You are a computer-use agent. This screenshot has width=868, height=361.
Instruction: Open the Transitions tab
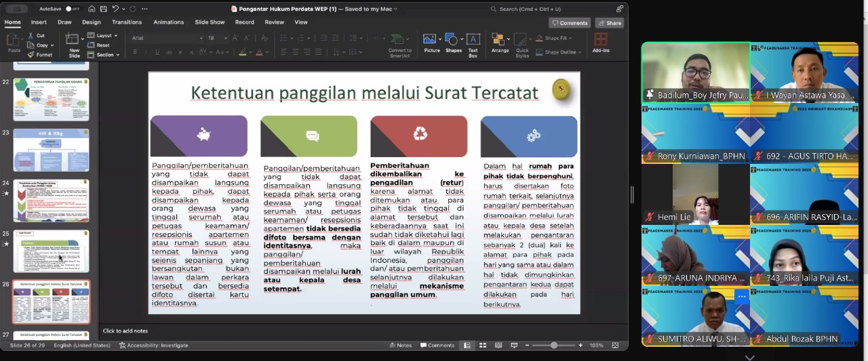(x=127, y=22)
